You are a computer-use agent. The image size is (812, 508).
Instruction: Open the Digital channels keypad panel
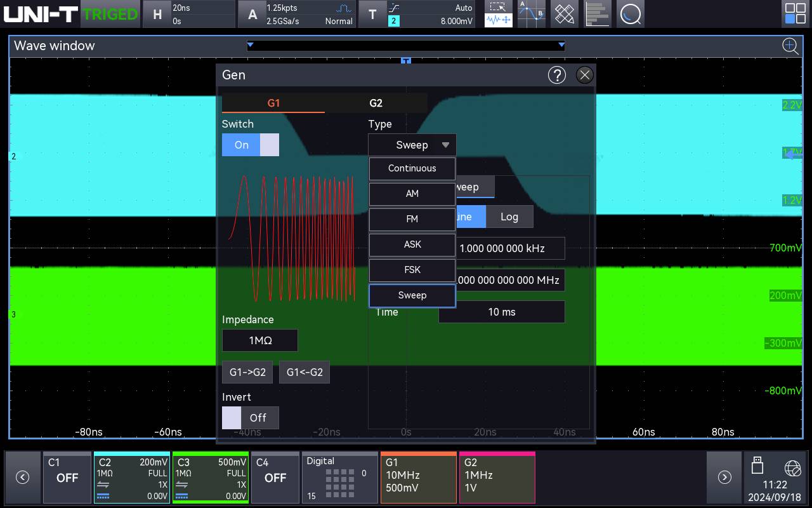click(x=340, y=478)
